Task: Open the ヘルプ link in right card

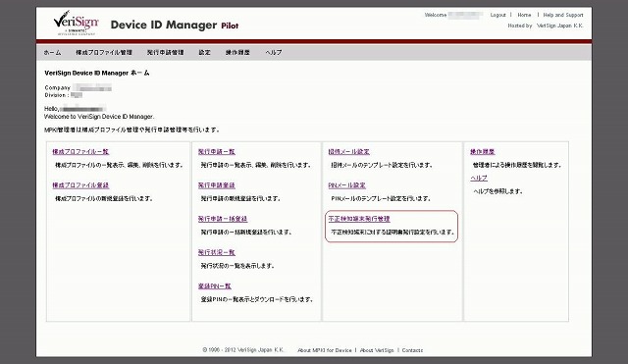Action: click(479, 179)
